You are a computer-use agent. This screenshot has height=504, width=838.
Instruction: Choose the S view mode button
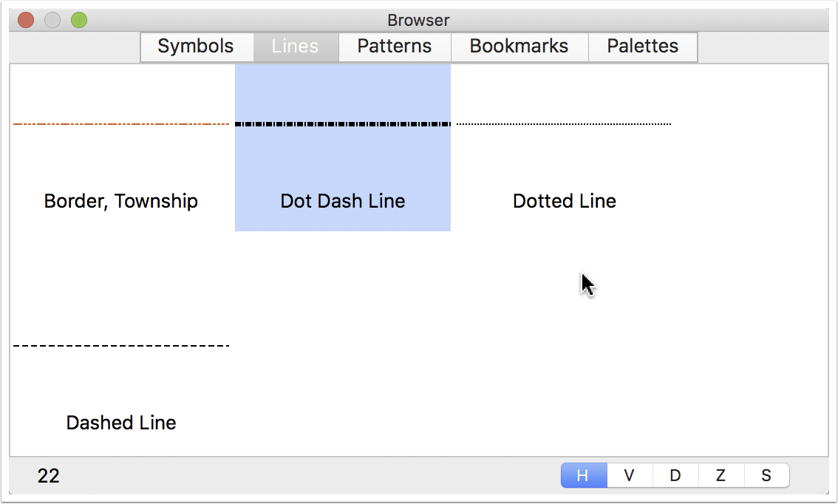click(766, 475)
